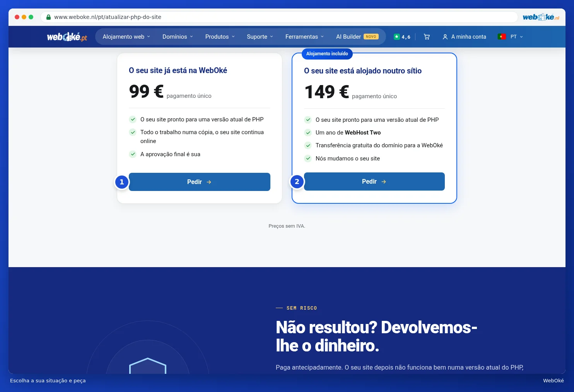
Task: Click the Preços sem IVA note
Action: [x=287, y=226]
